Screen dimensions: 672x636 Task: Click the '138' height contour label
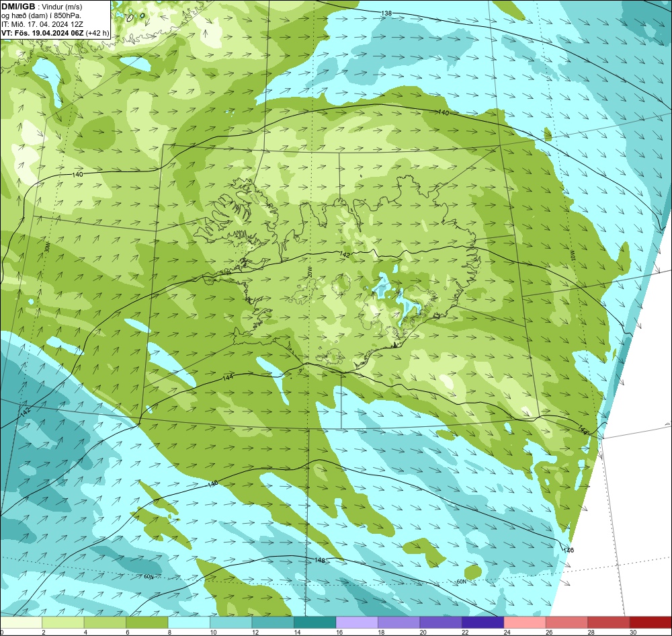tap(386, 13)
